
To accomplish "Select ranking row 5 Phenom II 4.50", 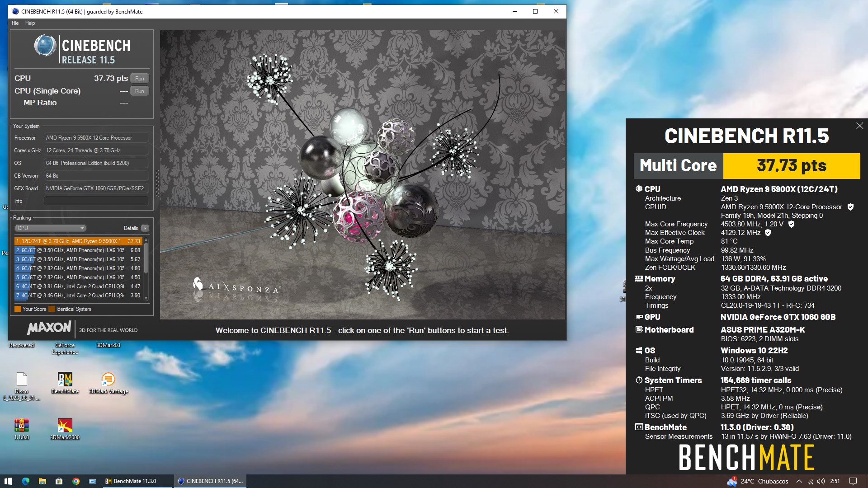I will (x=78, y=277).
